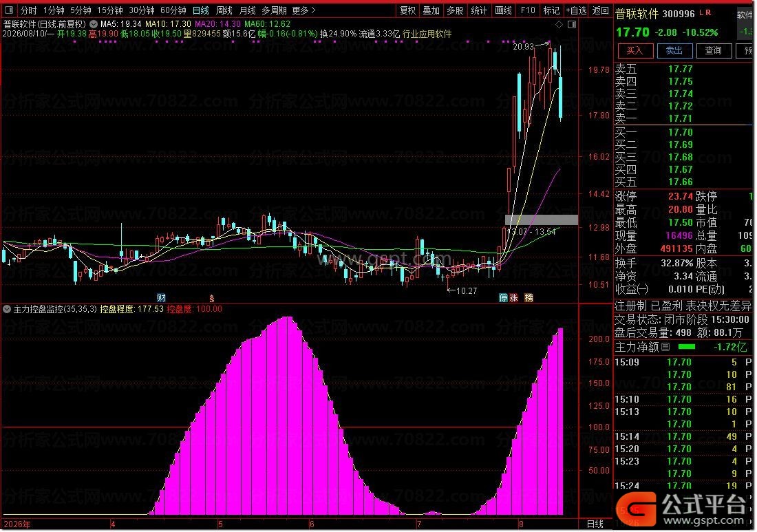Screen dimensions: 757x532
Task: Click the 买入 buy button
Action: [x=635, y=50]
